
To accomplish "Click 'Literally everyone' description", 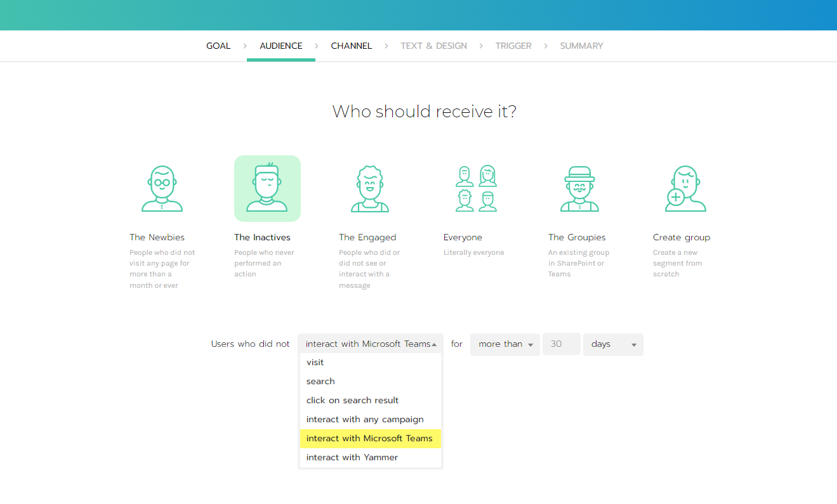I will point(474,252).
